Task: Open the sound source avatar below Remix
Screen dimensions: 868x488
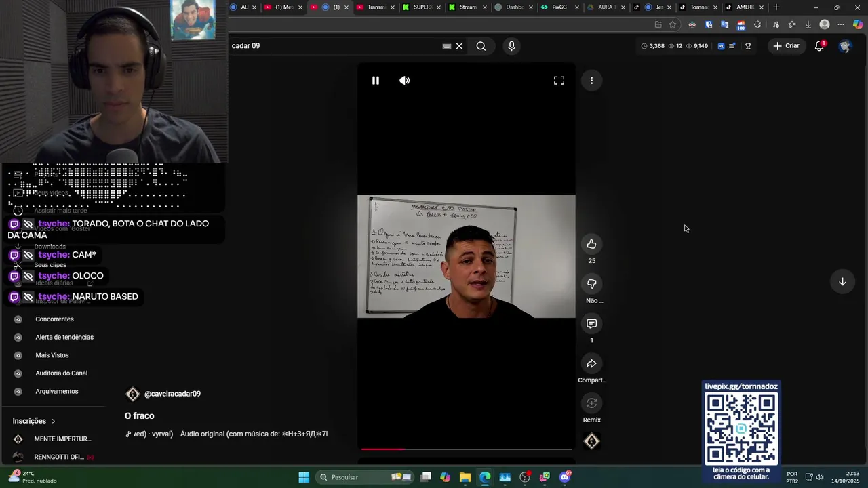Action: coord(591,441)
